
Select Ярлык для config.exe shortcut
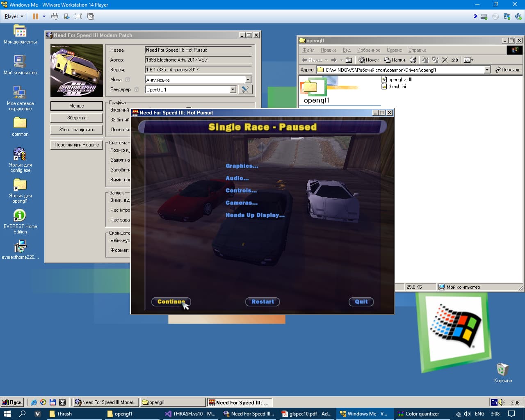coord(20,160)
